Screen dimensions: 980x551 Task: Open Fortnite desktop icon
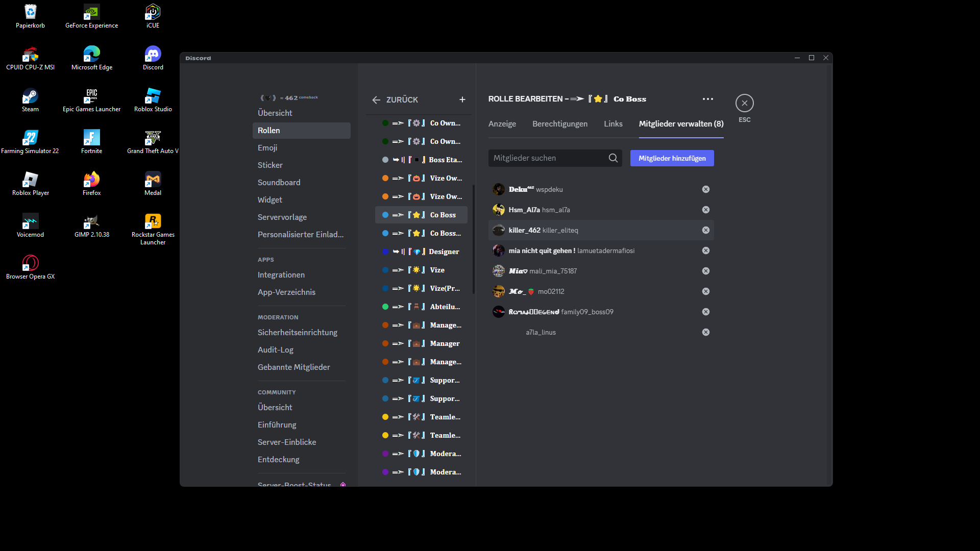pyautogui.click(x=91, y=141)
